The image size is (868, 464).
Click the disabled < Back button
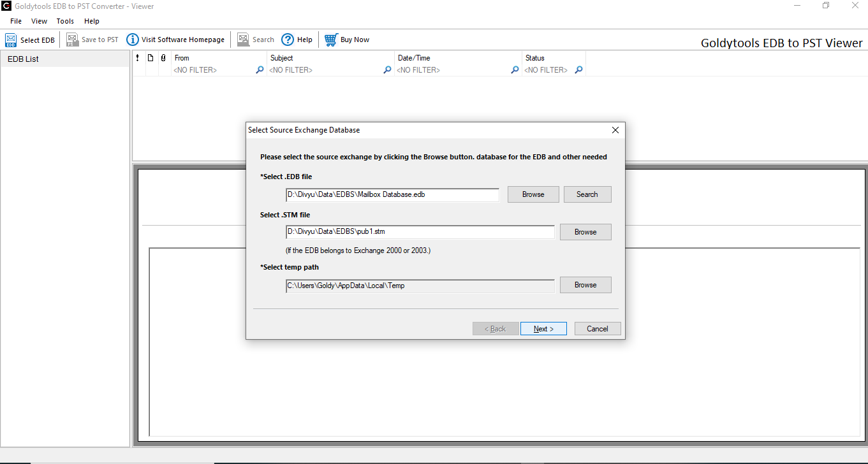(496, 329)
